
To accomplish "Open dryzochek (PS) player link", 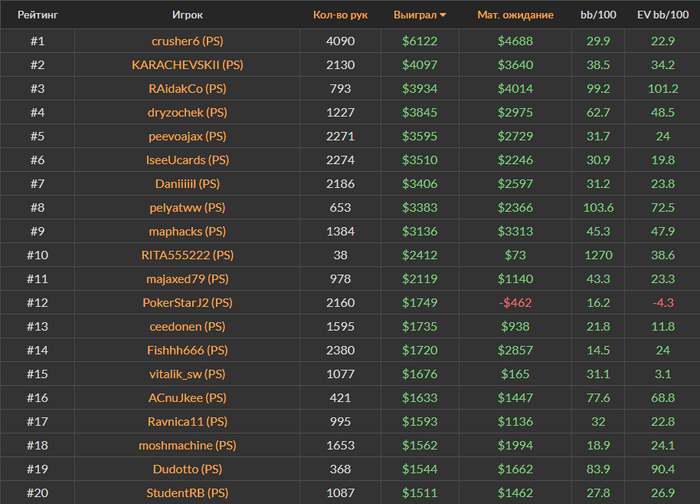I will pos(187,113).
